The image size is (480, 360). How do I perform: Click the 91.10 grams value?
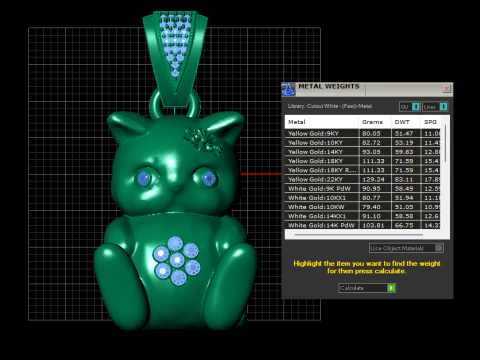click(371, 216)
